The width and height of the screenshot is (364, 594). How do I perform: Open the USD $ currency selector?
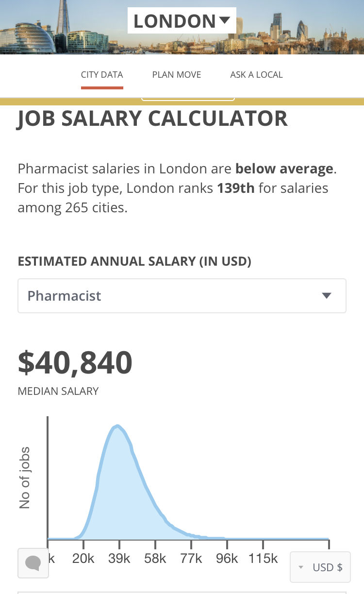pos(320,567)
